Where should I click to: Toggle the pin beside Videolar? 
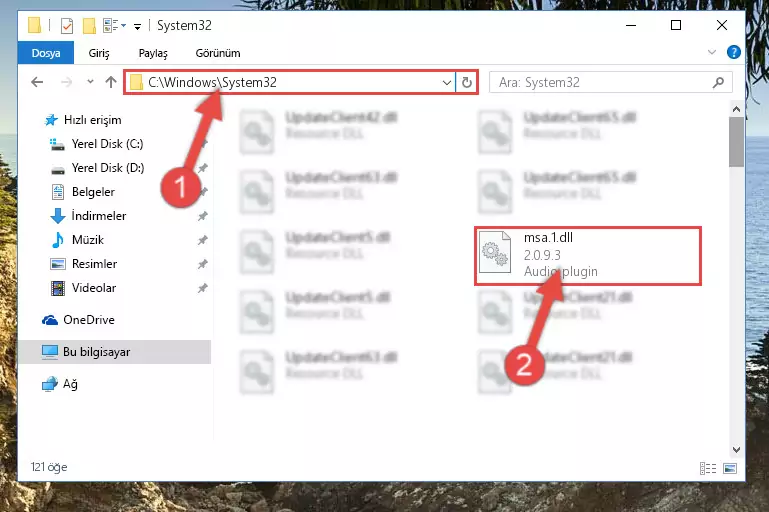click(x=203, y=288)
